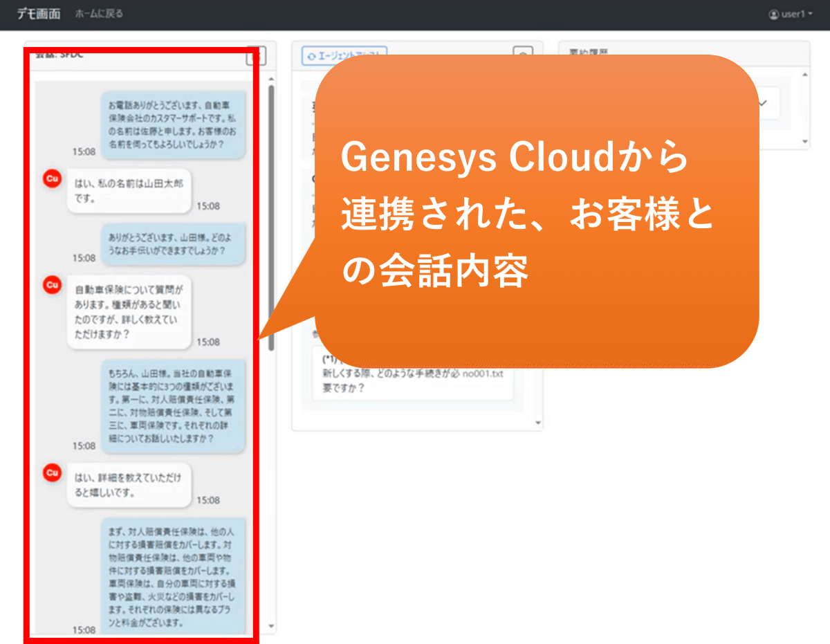Click the デモ画面 title in the navbar
The width and height of the screenshot is (830, 644).
tap(39, 14)
